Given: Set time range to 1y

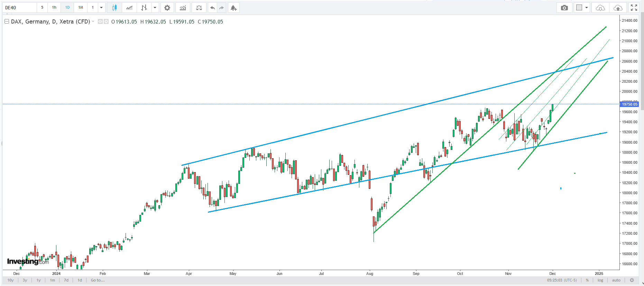Looking at the screenshot, I should coord(38,280).
